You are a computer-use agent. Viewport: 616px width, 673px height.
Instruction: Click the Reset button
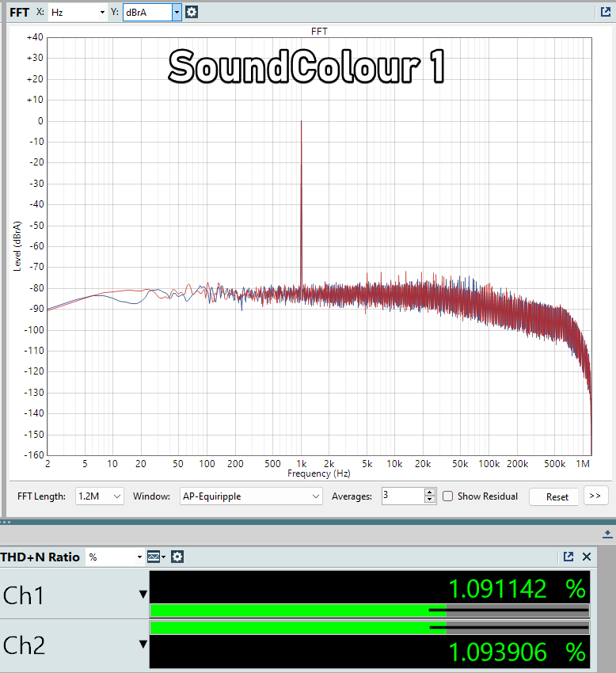click(557, 496)
